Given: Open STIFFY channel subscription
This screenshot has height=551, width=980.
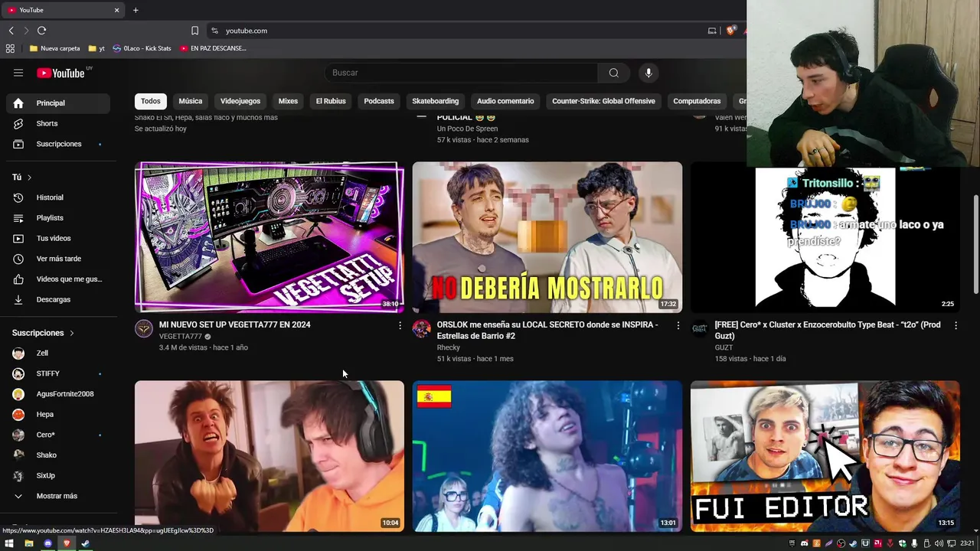Looking at the screenshot, I should [x=58, y=373].
